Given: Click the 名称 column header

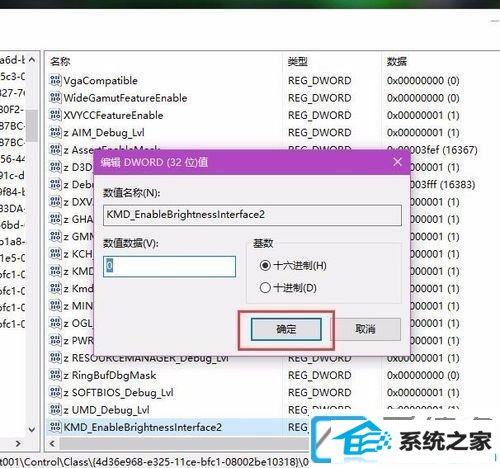Looking at the screenshot, I should point(60,61).
